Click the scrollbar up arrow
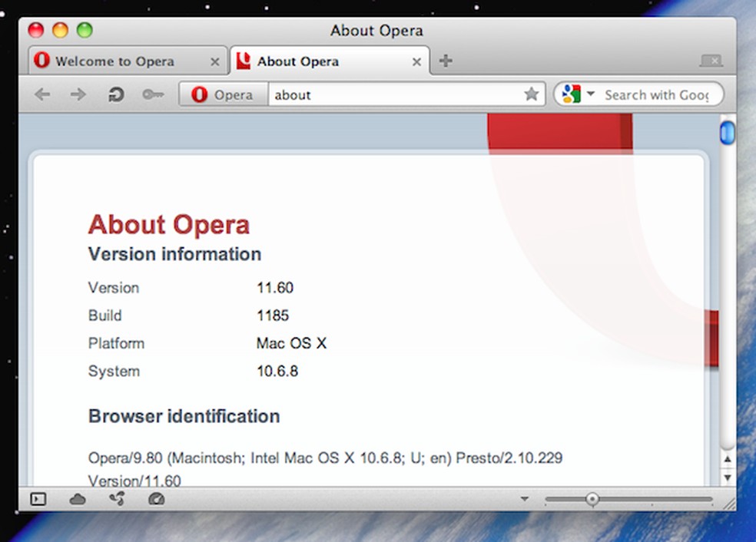This screenshot has width=756, height=542. (728, 459)
